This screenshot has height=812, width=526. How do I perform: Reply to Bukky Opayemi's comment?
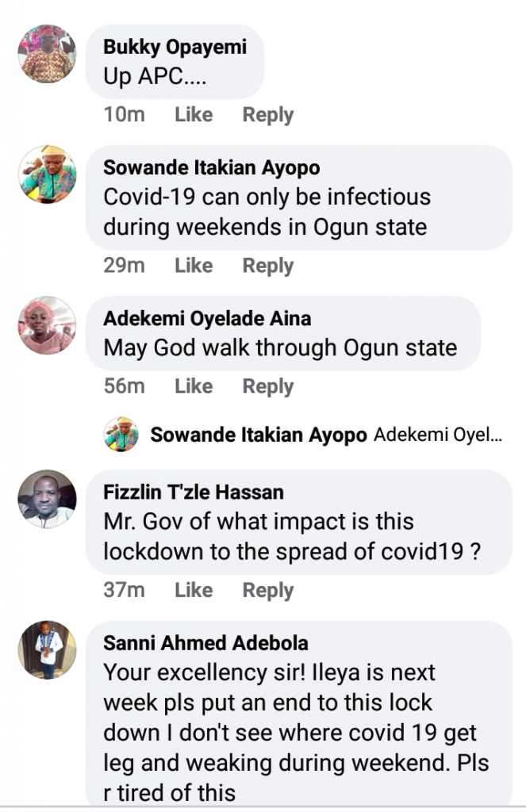(x=268, y=115)
